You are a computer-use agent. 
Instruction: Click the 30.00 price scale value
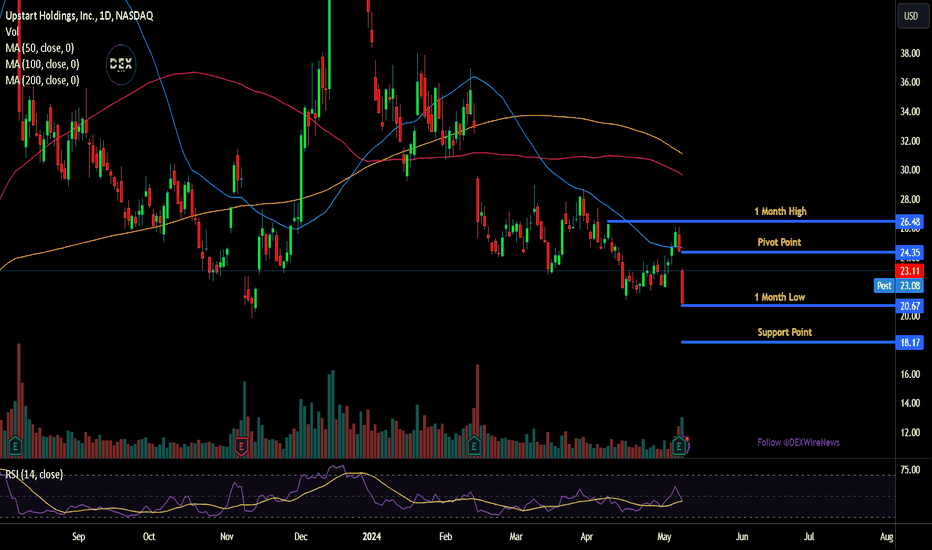[x=910, y=170]
